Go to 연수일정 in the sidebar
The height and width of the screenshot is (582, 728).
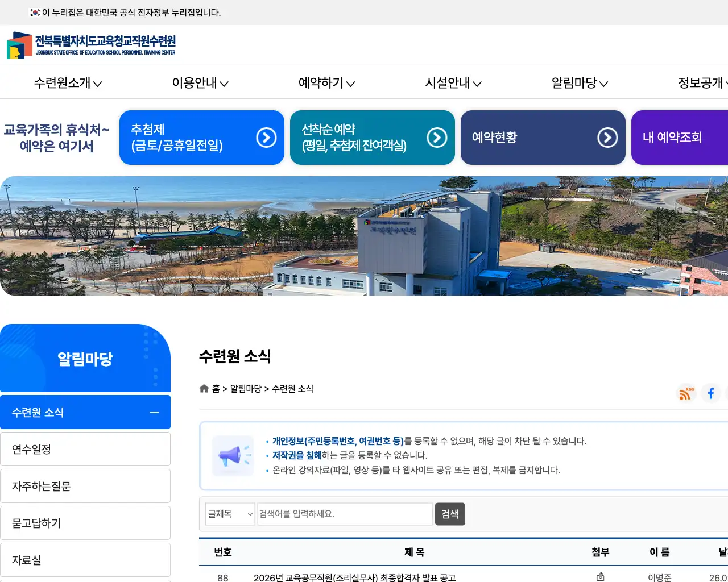coord(85,448)
